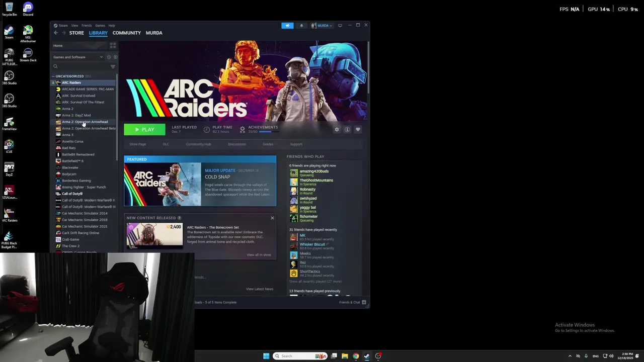Open Windows Start button on taskbar

tap(266, 356)
